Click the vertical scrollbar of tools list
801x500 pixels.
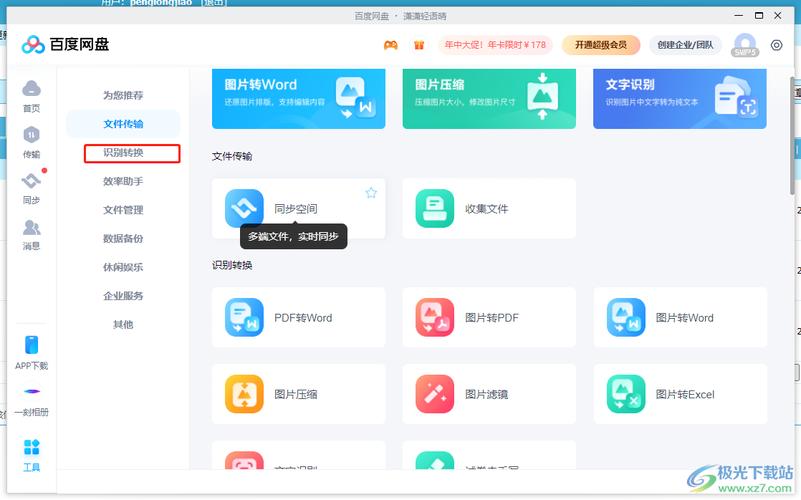pyautogui.click(x=792, y=135)
